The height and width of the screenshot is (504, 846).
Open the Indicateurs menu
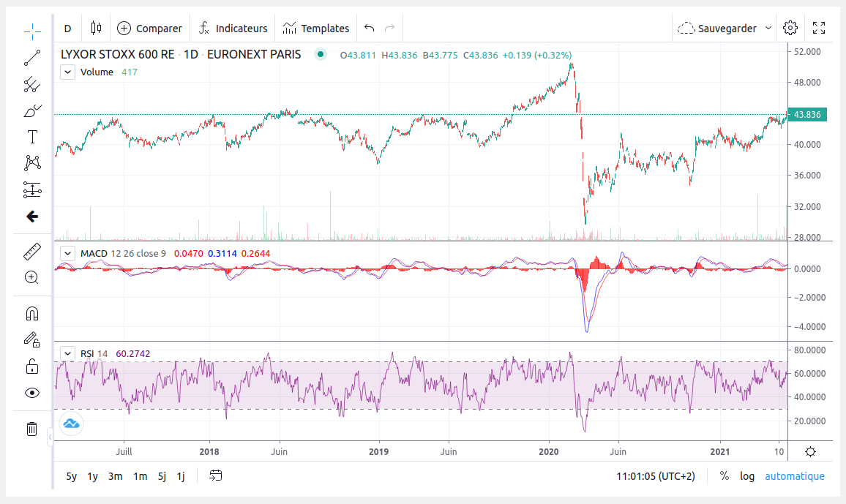(233, 28)
